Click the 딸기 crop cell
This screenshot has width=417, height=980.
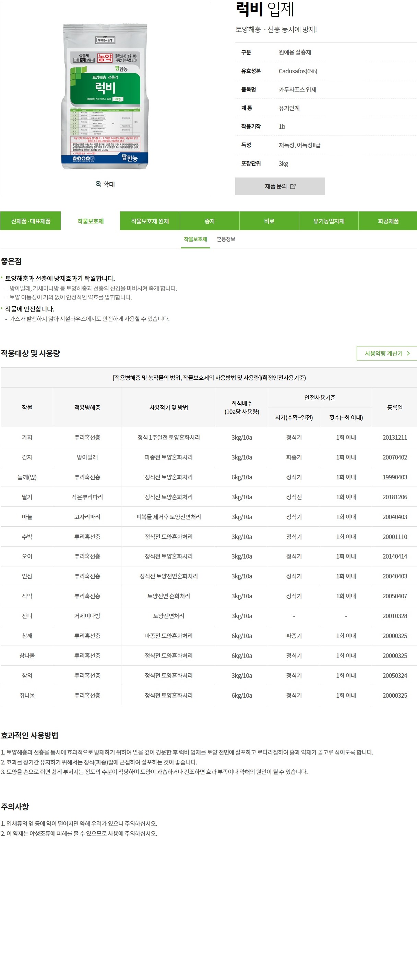pos(27,497)
